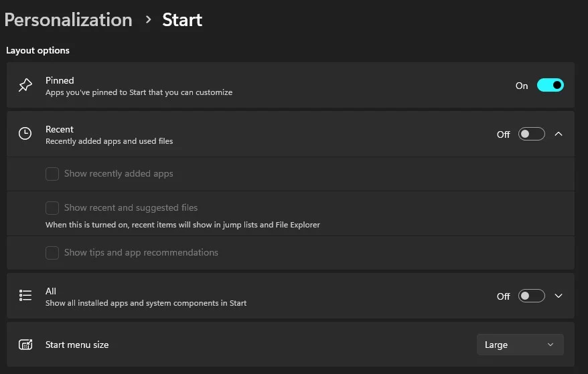Open the Start menu size Large dropdown
Viewport: 588px width, 374px height.
520,345
